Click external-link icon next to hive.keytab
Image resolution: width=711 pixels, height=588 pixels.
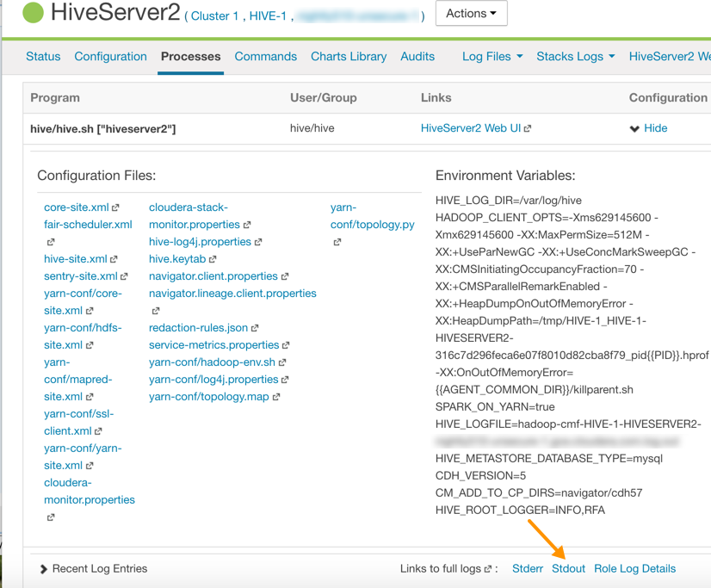213,259
